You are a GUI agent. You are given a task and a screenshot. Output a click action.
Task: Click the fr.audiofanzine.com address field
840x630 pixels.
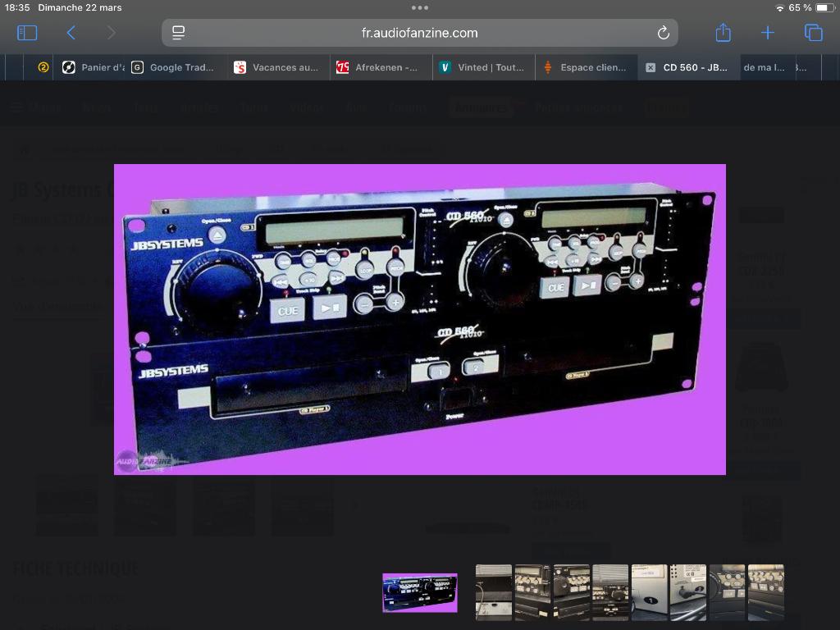420,33
